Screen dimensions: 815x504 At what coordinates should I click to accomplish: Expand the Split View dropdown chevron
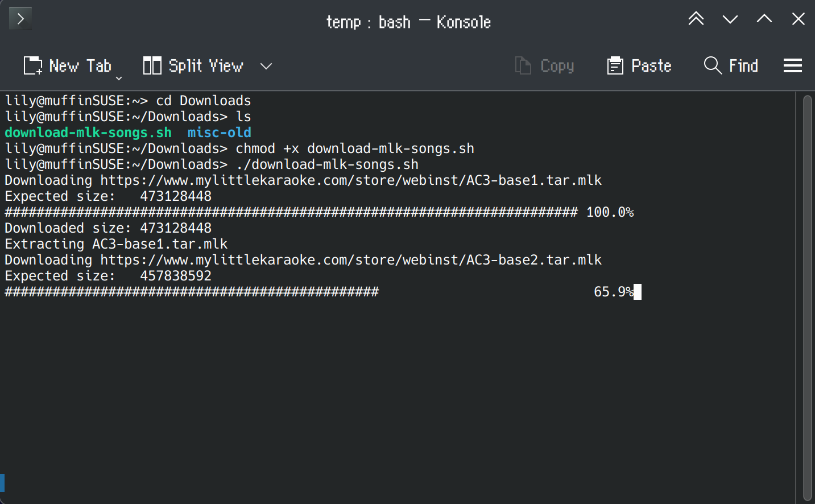tap(266, 66)
